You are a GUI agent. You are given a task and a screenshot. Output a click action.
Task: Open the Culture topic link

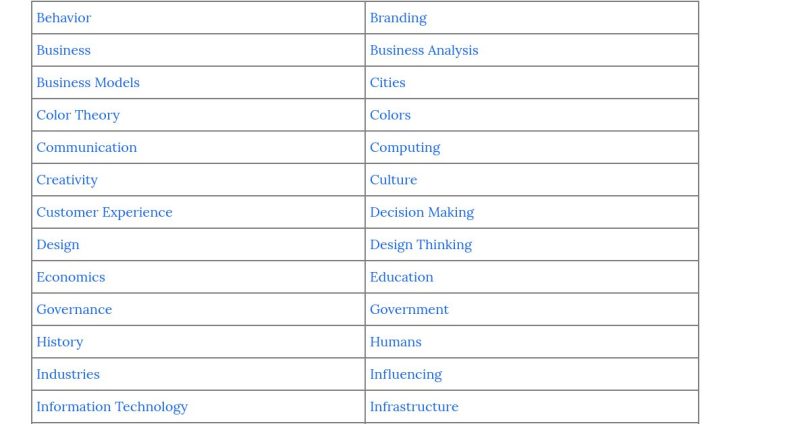point(393,180)
